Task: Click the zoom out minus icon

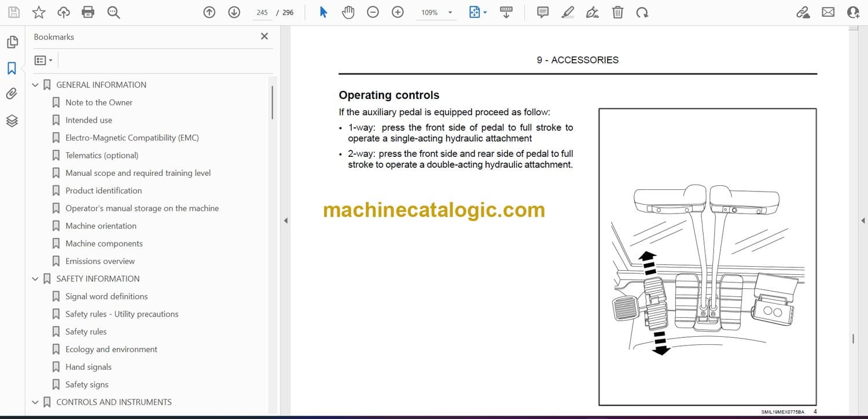Action: tap(373, 12)
